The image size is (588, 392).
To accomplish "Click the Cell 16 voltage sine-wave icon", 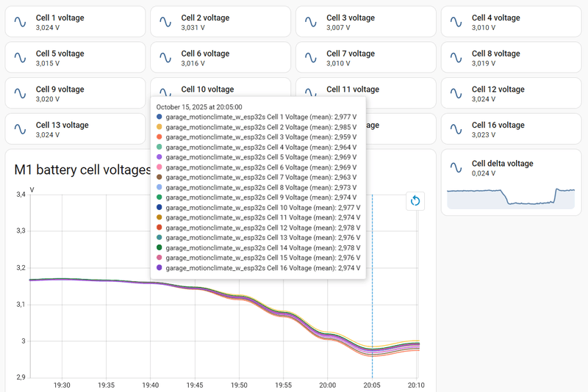I will coord(457,129).
